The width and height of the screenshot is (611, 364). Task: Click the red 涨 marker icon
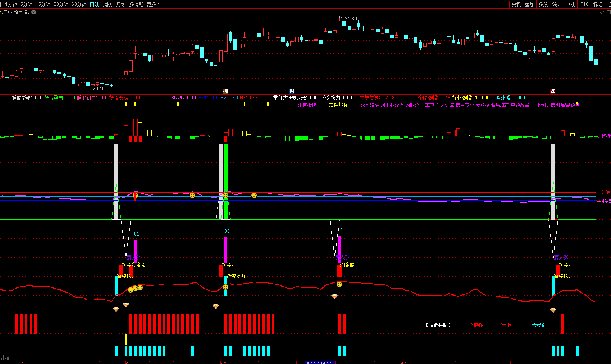(x=553, y=91)
